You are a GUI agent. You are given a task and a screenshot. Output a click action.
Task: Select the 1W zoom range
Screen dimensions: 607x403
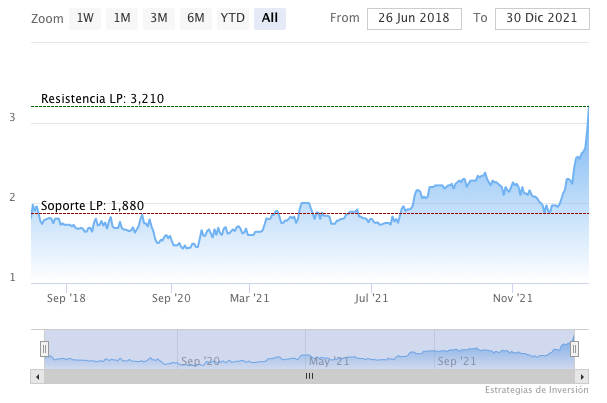point(86,18)
